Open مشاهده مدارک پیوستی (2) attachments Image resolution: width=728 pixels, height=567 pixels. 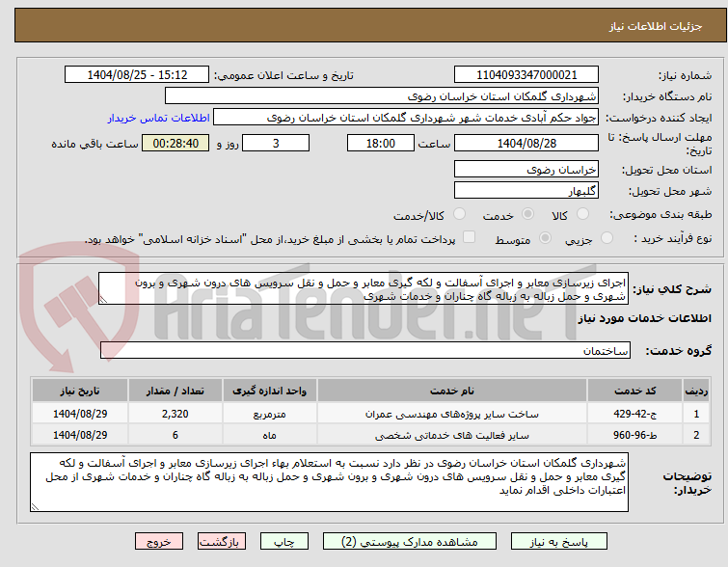click(x=410, y=542)
